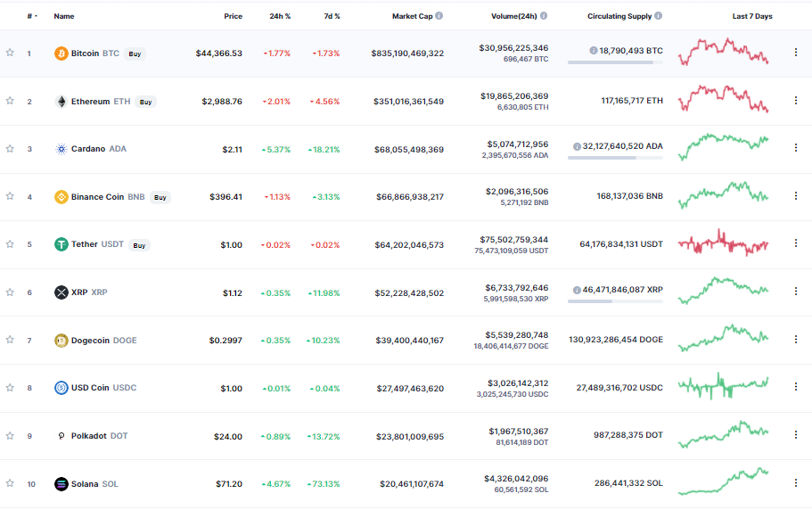Open the Cardano ADA coin page link
812x510 pixels.
point(98,149)
